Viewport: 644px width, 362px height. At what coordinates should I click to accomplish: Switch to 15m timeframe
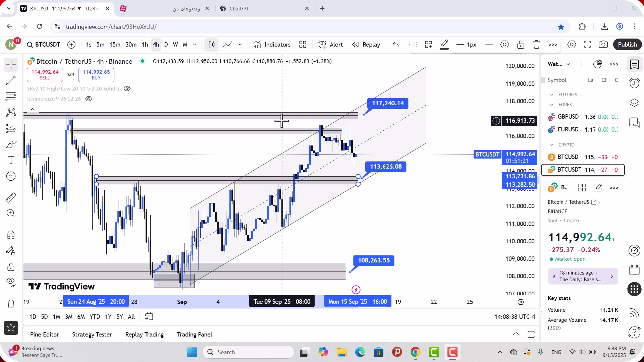click(x=115, y=45)
